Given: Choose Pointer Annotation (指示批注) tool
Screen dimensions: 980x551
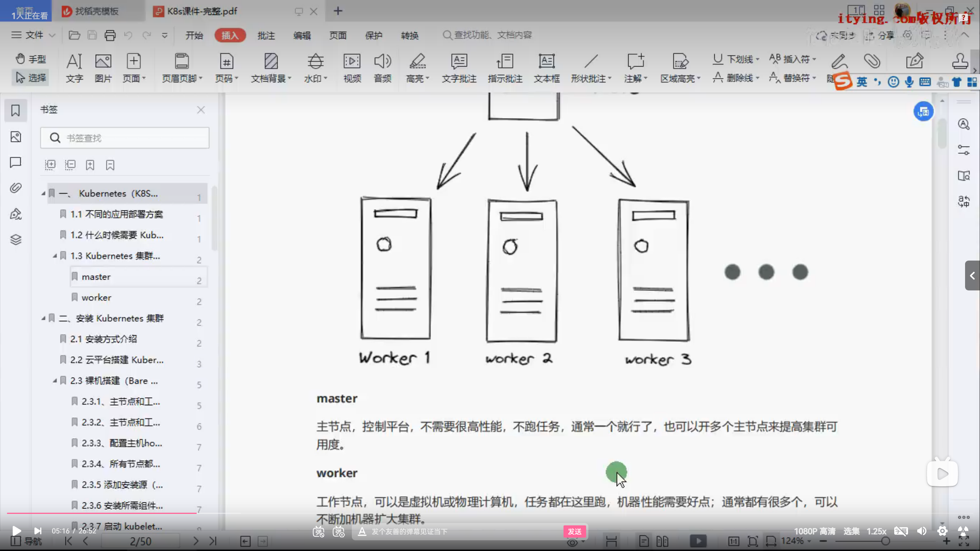Looking at the screenshot, I should [505, 68].
